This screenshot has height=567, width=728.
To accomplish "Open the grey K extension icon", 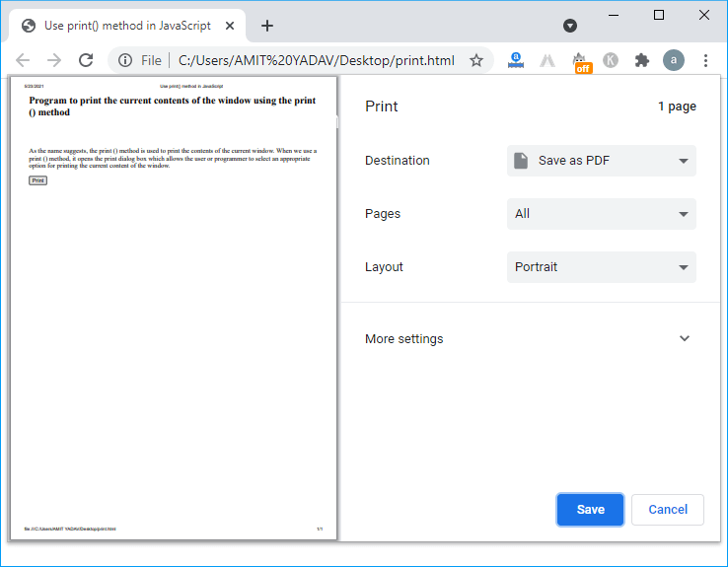I will click(611, 60).
